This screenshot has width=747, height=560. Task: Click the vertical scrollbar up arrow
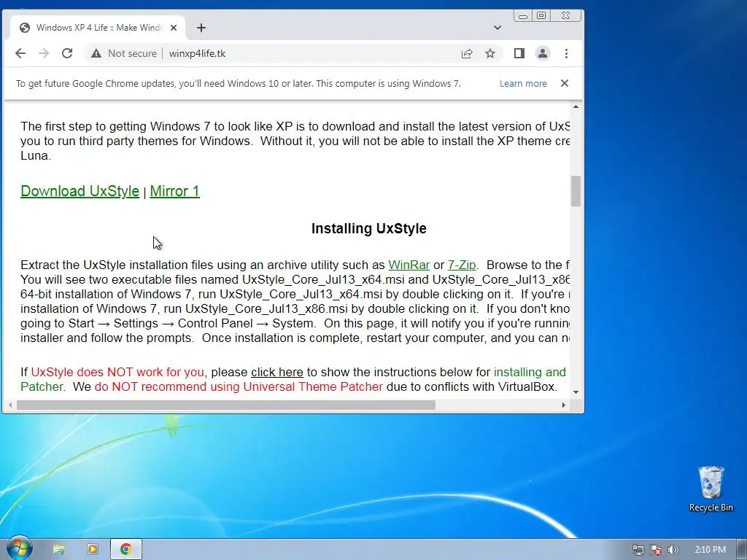[576, 106]
